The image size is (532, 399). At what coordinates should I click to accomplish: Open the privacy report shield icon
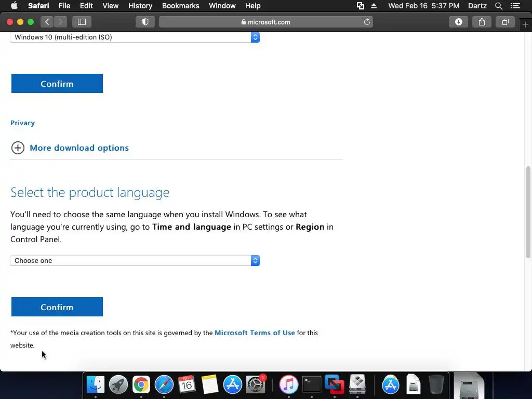point(145,22)
